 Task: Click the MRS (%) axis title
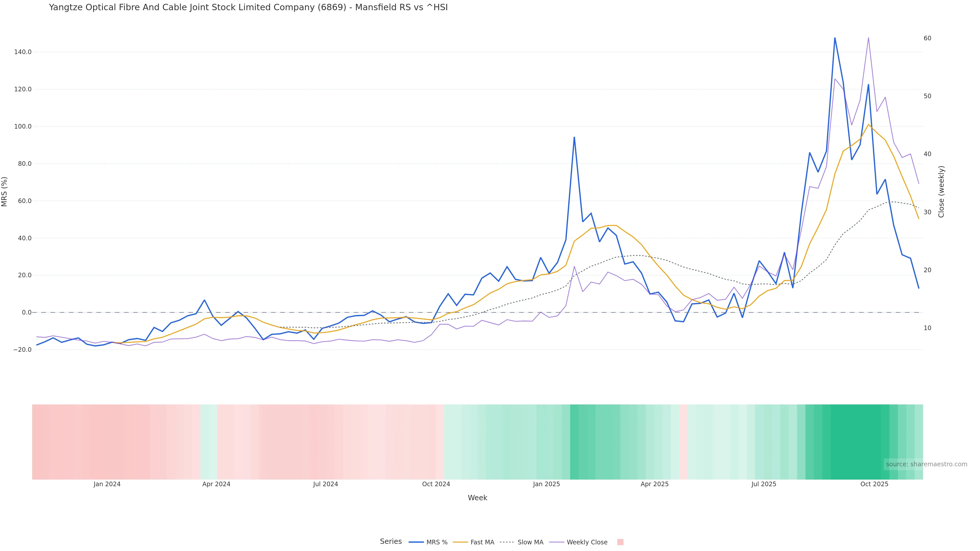click(5, 192)
